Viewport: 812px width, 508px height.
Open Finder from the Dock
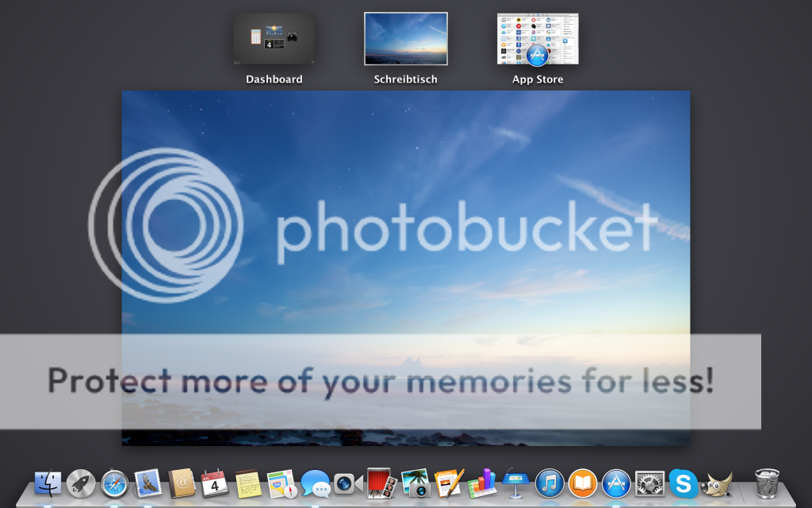pyautogui.click(x=48, y=483)
